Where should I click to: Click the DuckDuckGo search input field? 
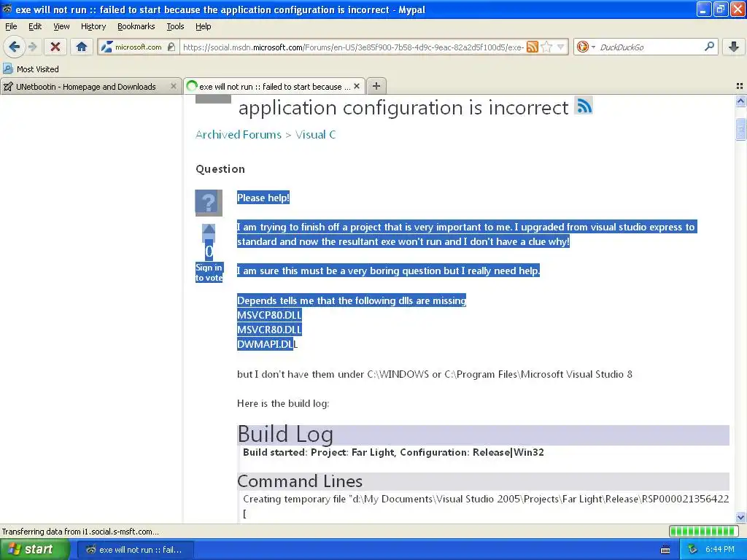(x=650, y=47)
